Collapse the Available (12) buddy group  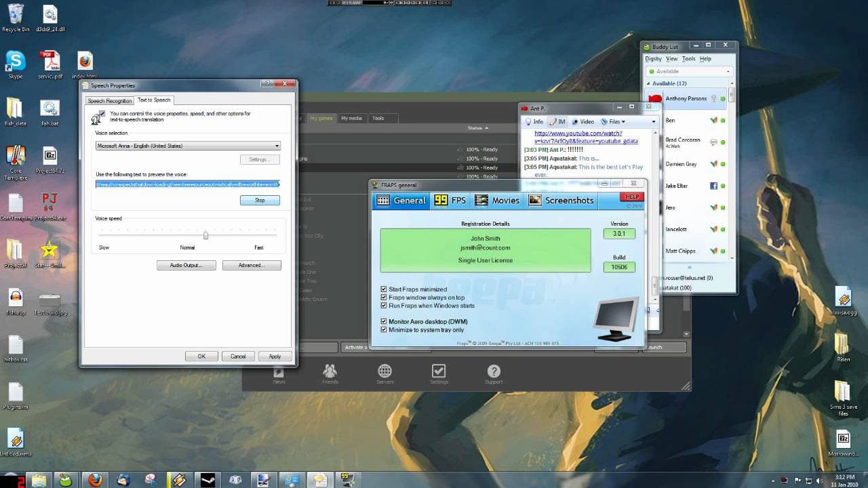tap(648, 83)
